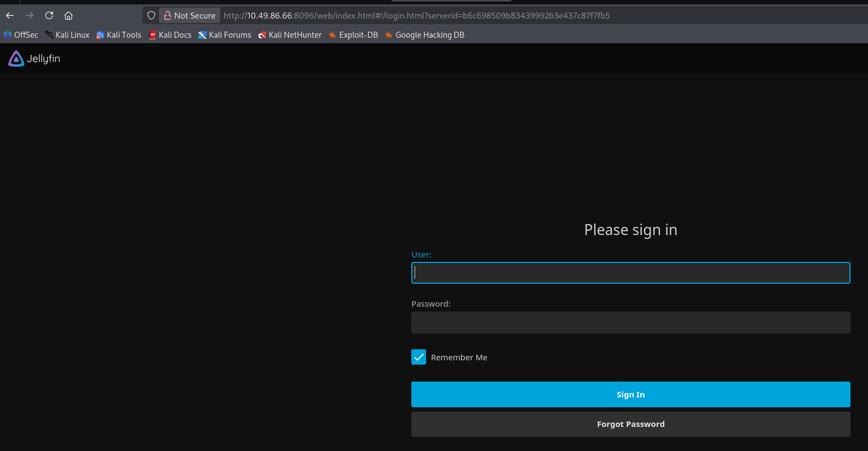Reload the page with refresh icon
868x451 pixels.
coord(49,15)
